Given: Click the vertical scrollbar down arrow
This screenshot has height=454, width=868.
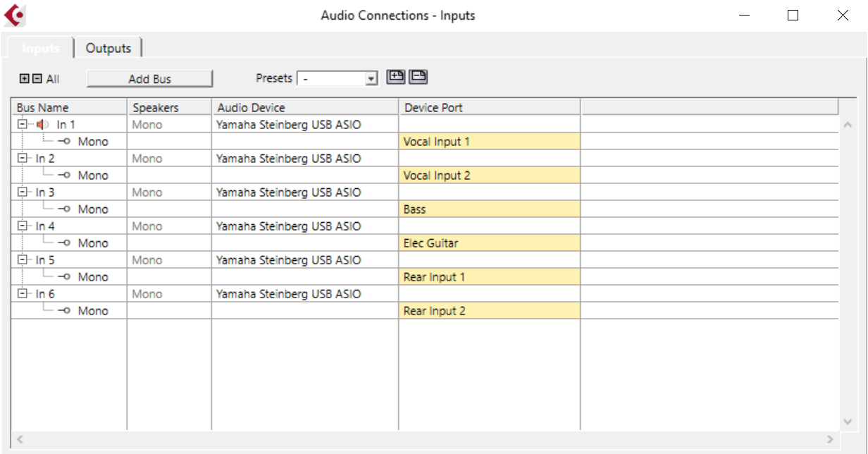Looking at the screenshot, I should click(x=848, y=422).
